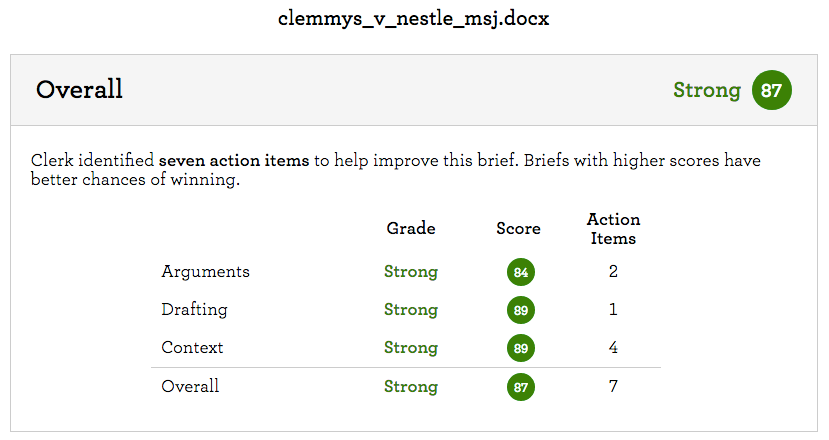This screenshot has height=440, width=829.
Task: Click the large 87 score badge in header
Action: [x=771, y=90]
